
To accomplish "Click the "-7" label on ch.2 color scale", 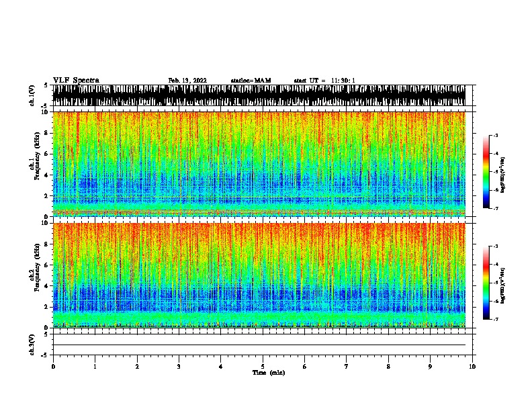I will (x=496, y=319).
